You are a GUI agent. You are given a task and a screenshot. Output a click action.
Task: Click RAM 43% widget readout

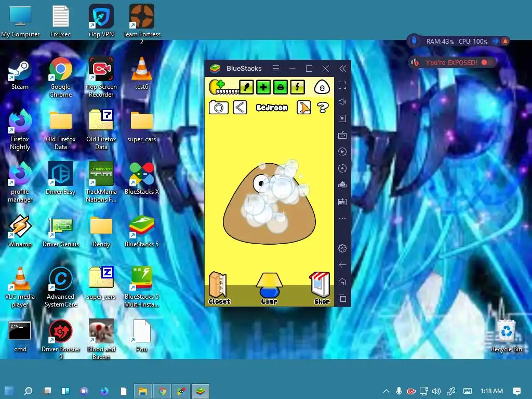(440, 42)
